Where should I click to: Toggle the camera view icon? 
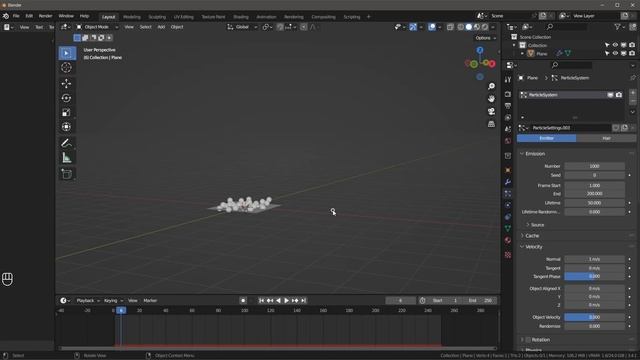point(491,111)
